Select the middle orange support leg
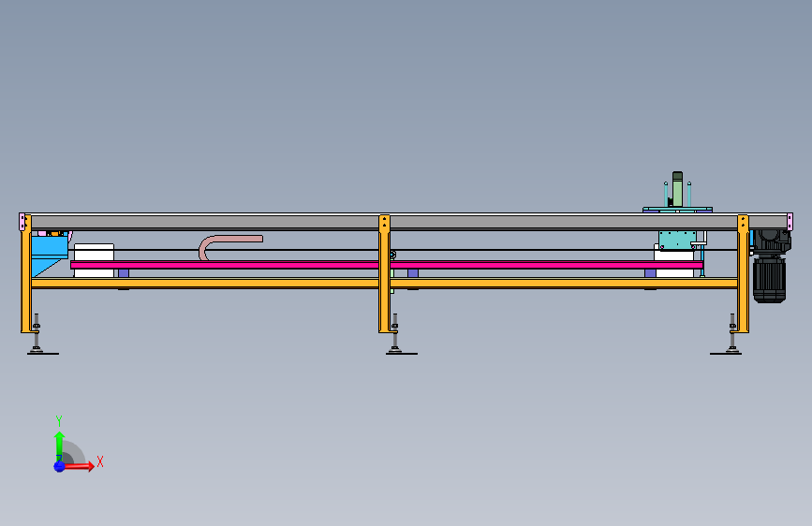This screenshot has width=812, height=526. coord(384,274)
